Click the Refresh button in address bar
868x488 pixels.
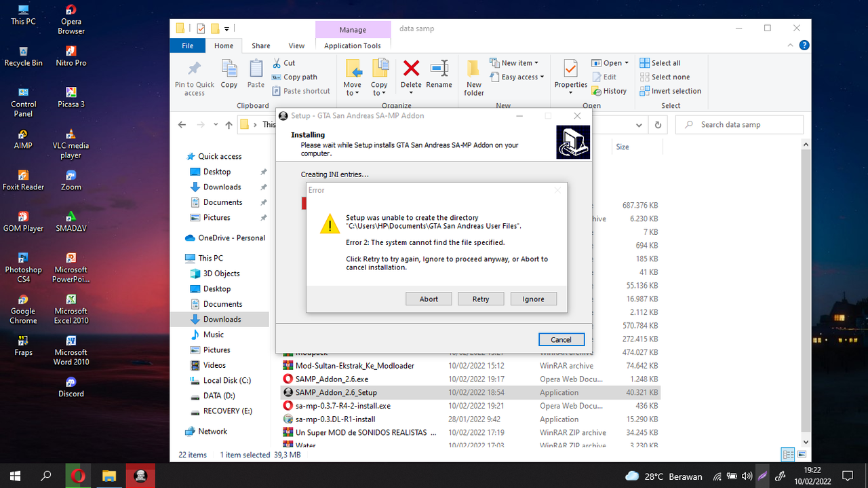[x=657, y=125]
